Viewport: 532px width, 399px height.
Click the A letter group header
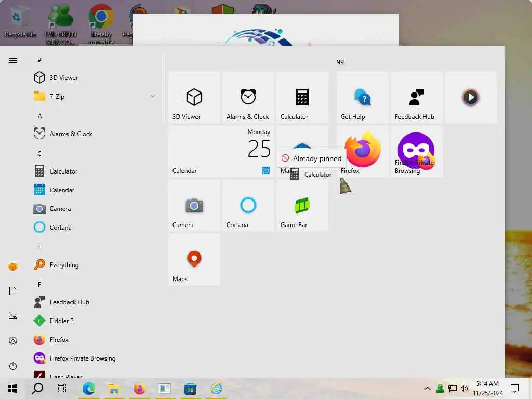pos(39,116)
